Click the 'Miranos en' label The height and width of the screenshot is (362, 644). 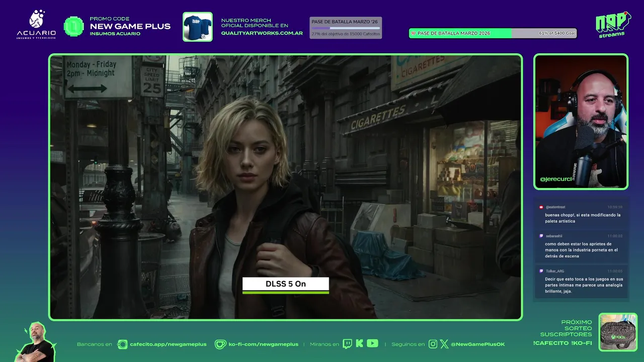point(325,344)
